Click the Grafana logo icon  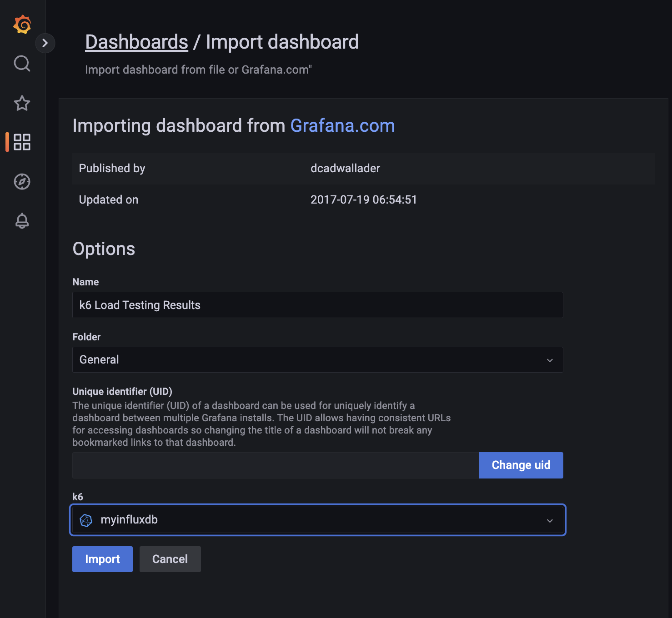[22, 25]
